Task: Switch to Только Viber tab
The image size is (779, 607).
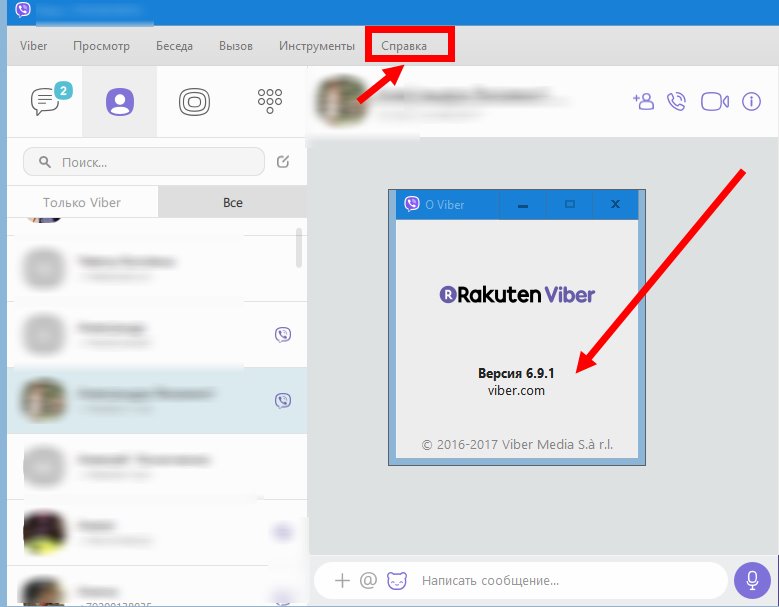Action: pyautogui.click(x=82, y=202)
